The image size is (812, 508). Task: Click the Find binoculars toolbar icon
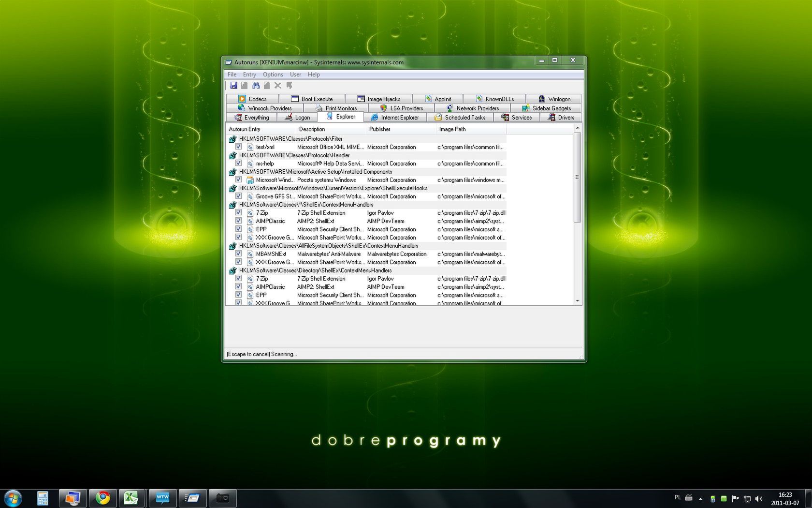pos(256,86)
